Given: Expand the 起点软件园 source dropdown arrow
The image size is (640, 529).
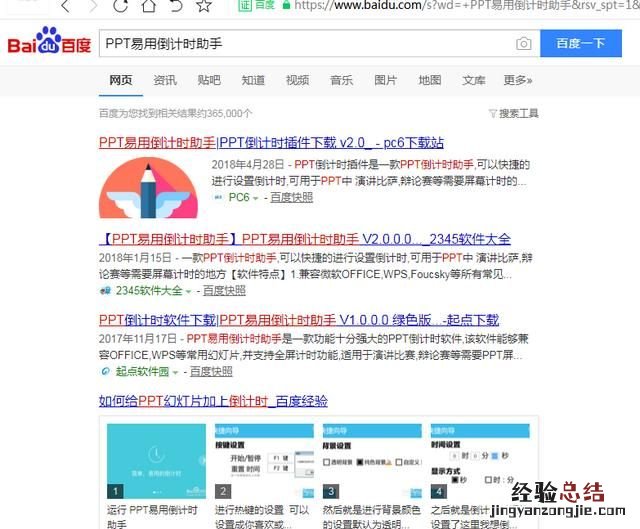Looking at the screenshot, I should (175, 372).
